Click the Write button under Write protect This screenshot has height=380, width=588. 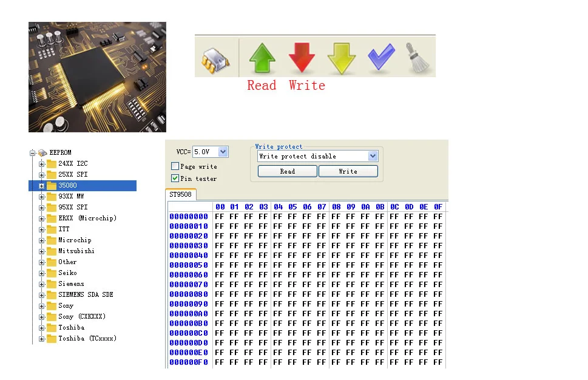tap(348, 171)
